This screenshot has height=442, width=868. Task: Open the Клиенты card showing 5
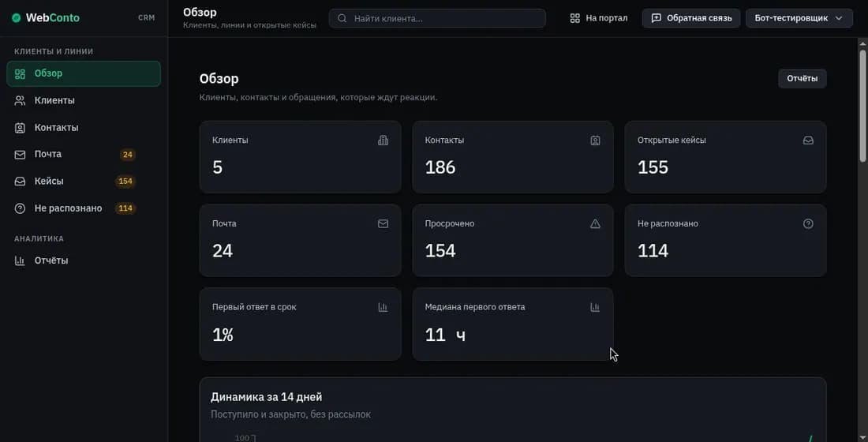tap(300, 157)
